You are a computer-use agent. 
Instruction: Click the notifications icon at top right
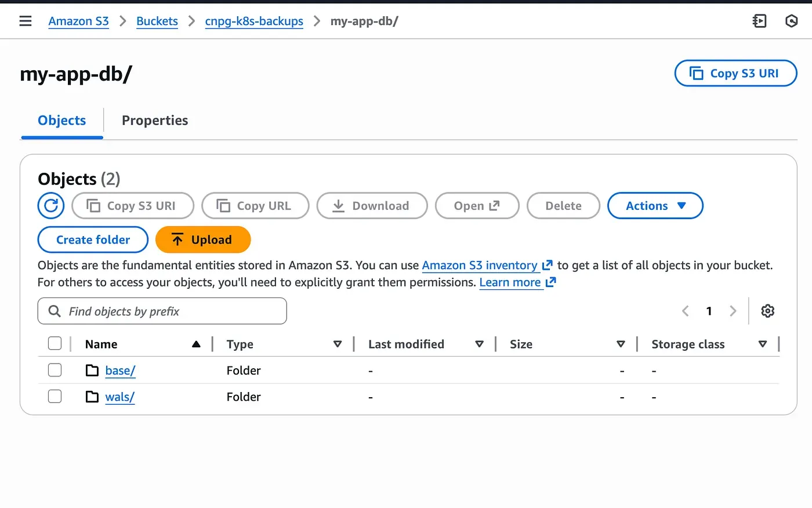[791, 20]
